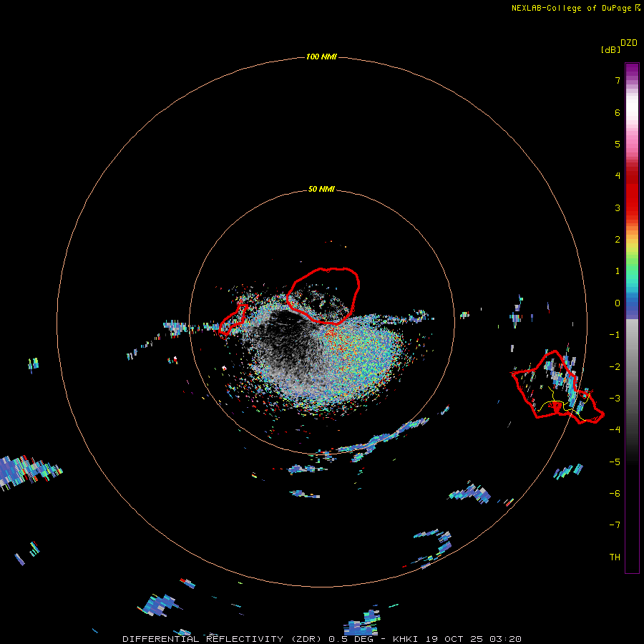The image size is (644, 644).
Task: Click the 0 value on the legend
Action: pyautogui.click(x=618, y=303)
